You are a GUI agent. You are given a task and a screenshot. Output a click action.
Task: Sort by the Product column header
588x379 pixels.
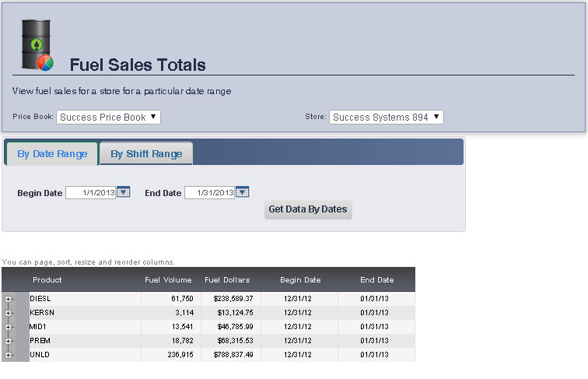click(x=47, y=280)
